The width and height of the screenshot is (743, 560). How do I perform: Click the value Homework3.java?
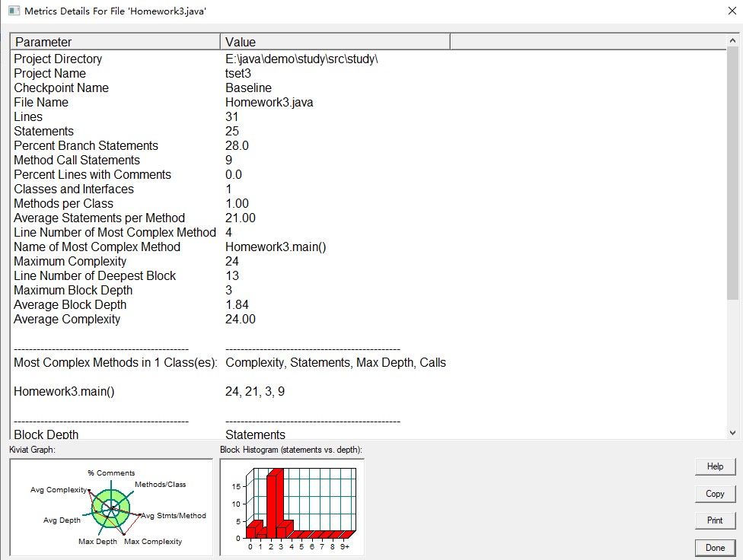click(x=269, y=102)
